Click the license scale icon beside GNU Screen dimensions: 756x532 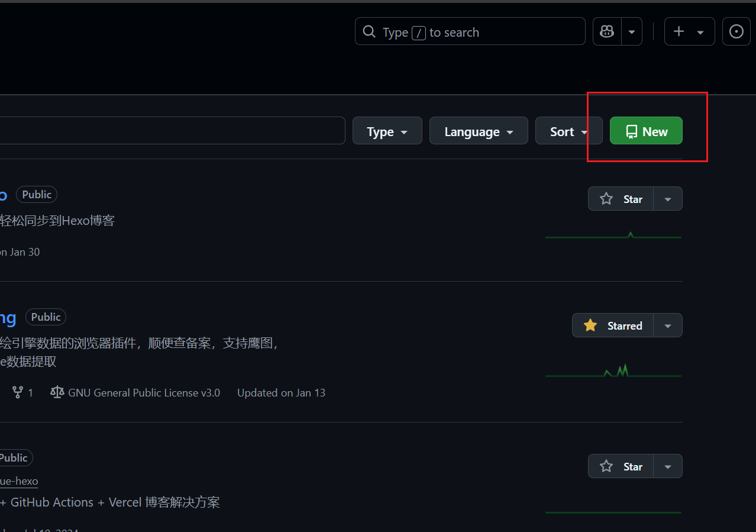click(57, 392)
